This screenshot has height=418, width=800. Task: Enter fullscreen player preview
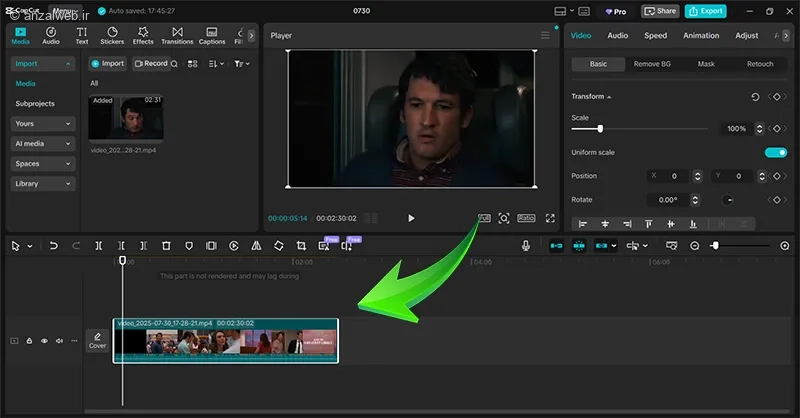[550, 218]
